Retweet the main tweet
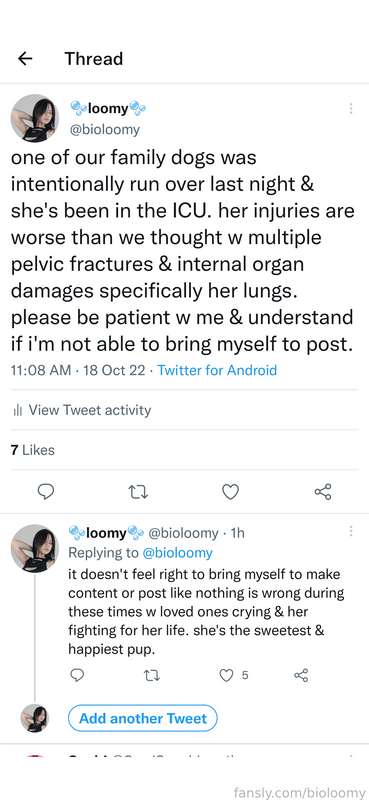369x800 pixels. point(138,492)
